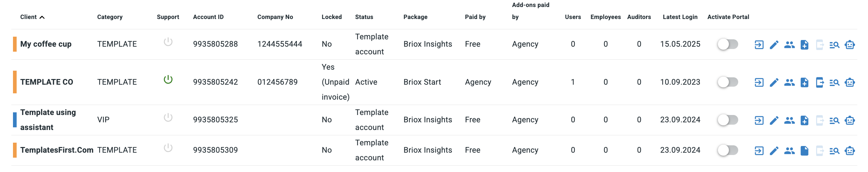The height and width of the screenshot is (172, 868).
Task: Click the Status column header
Action: (x=364, y=17)
